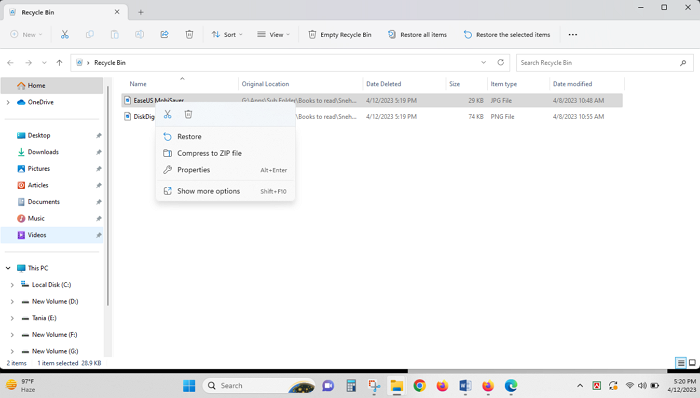Expand the OneDrive tree node
Screen dimensions: 700x398
point(8,102)
